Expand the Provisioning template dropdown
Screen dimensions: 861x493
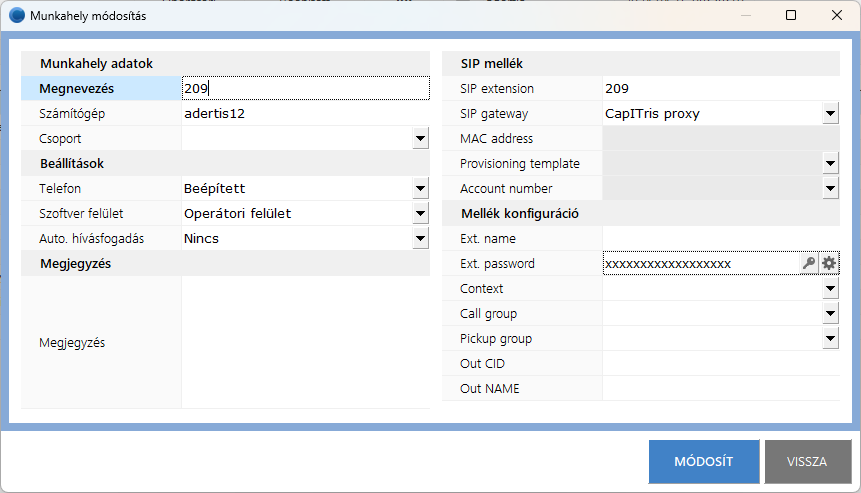(x=830, y=164)
